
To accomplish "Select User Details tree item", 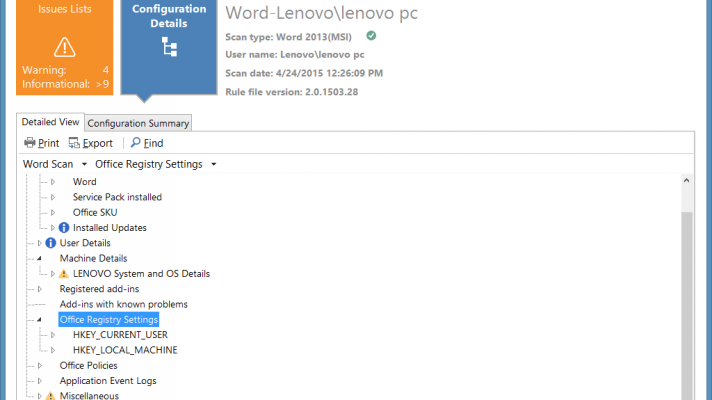I will (x=85, y=243).
